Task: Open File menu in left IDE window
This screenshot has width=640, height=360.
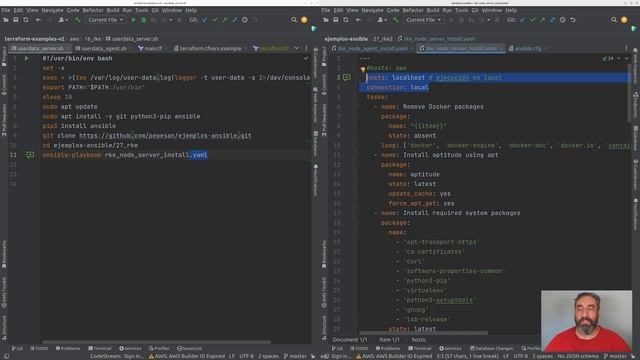Action: coord(6,10)
